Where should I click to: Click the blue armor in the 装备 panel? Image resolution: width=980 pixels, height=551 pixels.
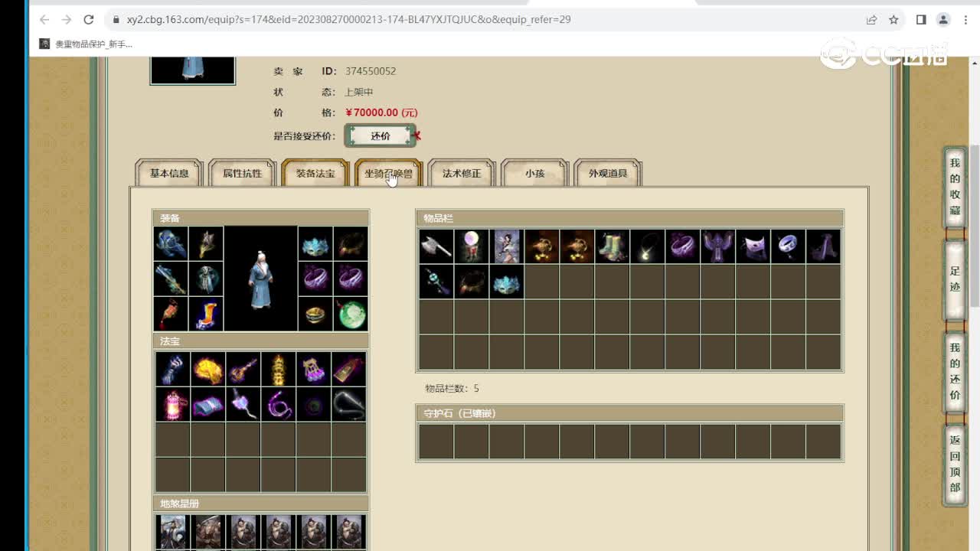click(x=206, y=279)
